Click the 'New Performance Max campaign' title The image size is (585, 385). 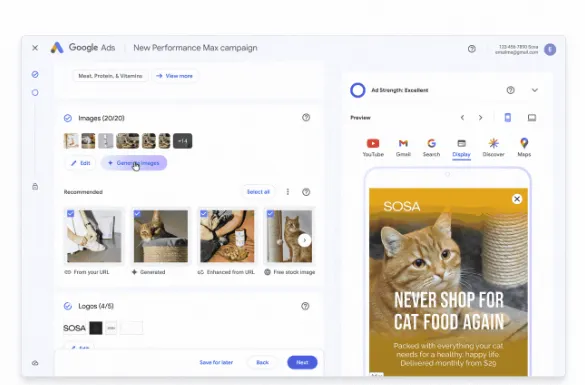[x=195, y=48]
